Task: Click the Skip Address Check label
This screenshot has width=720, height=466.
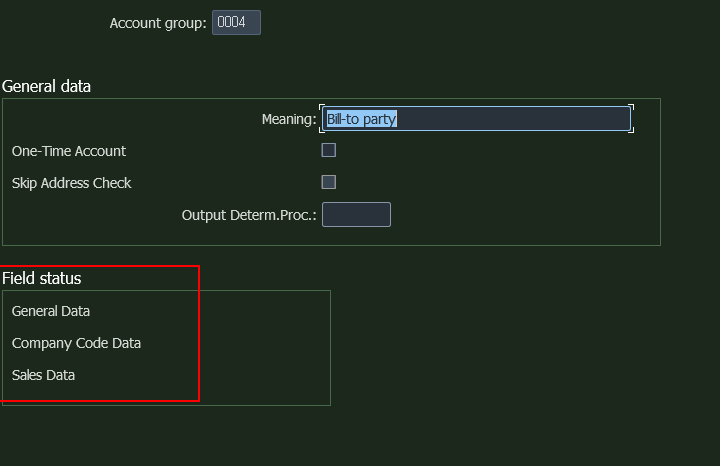Action: 72,183
